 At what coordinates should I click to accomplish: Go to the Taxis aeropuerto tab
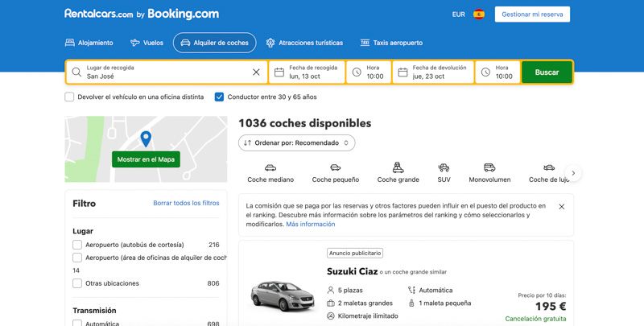coord(391,43)
